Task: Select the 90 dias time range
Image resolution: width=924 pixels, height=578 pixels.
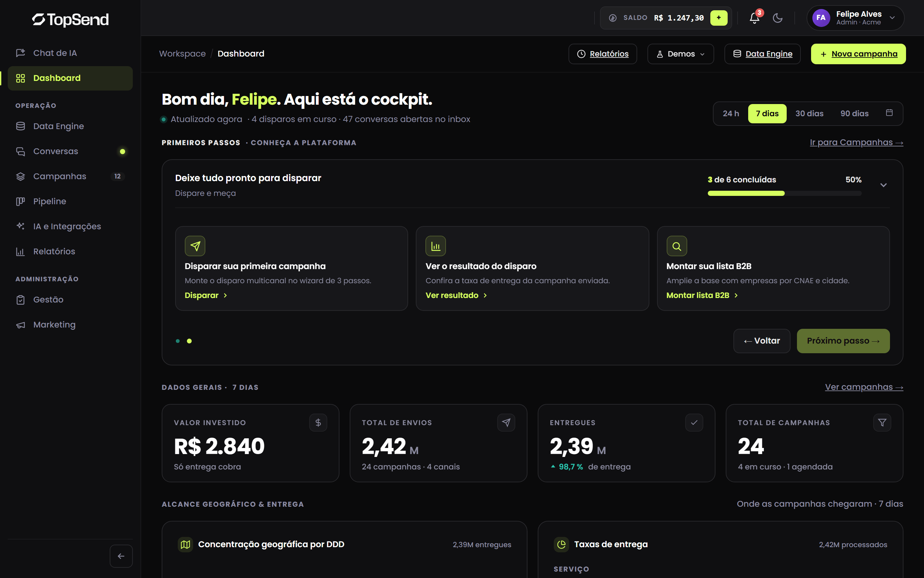Action: click(x=854, y=114)
